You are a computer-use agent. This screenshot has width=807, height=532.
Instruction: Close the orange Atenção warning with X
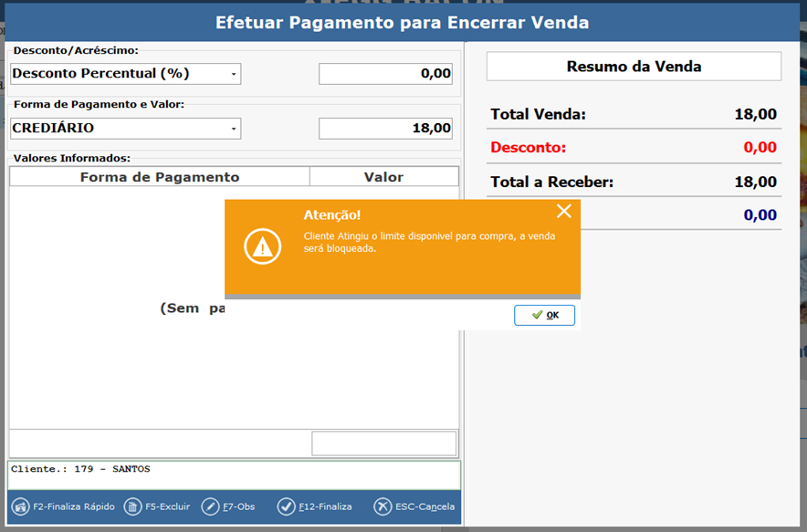point(563,212)
